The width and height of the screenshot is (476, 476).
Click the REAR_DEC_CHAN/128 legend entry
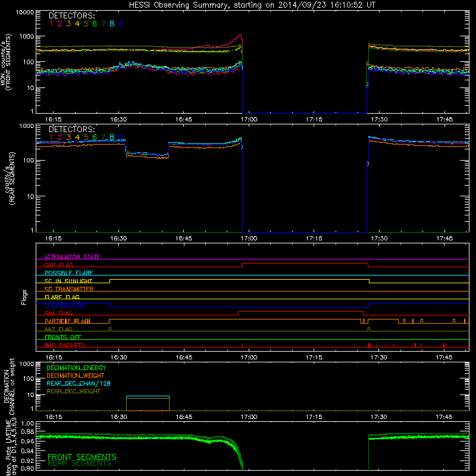(x=79, y=384)
